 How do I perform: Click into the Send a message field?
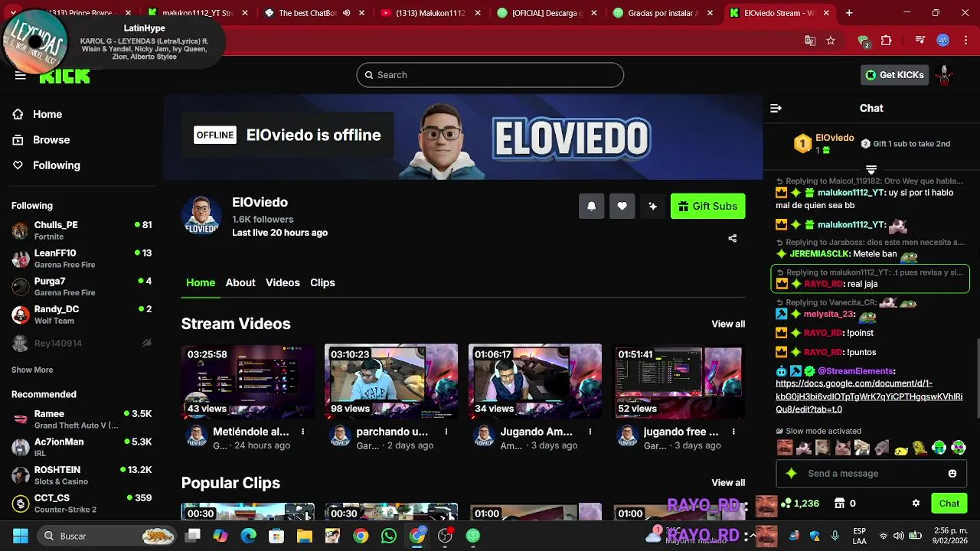click(x=873, y=474)
